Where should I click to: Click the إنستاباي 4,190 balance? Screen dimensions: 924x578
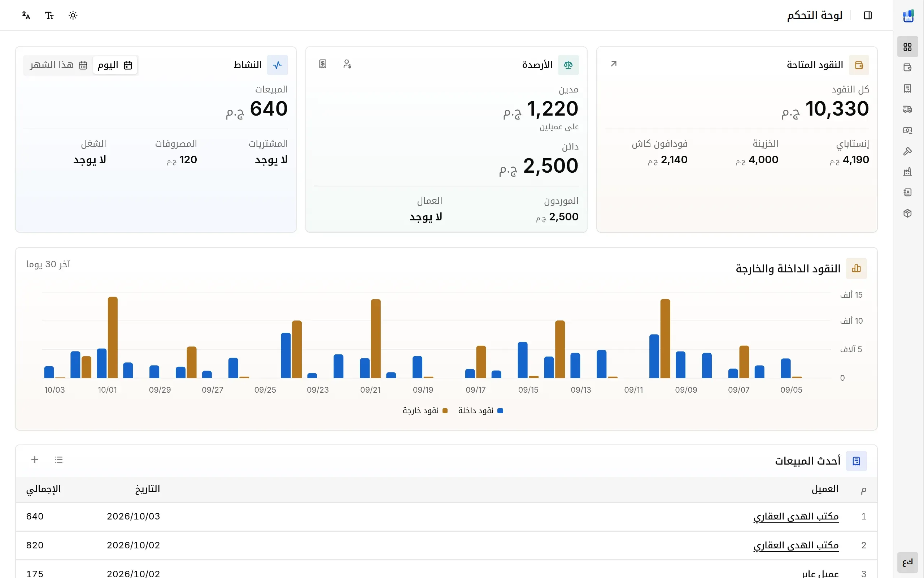849,160
